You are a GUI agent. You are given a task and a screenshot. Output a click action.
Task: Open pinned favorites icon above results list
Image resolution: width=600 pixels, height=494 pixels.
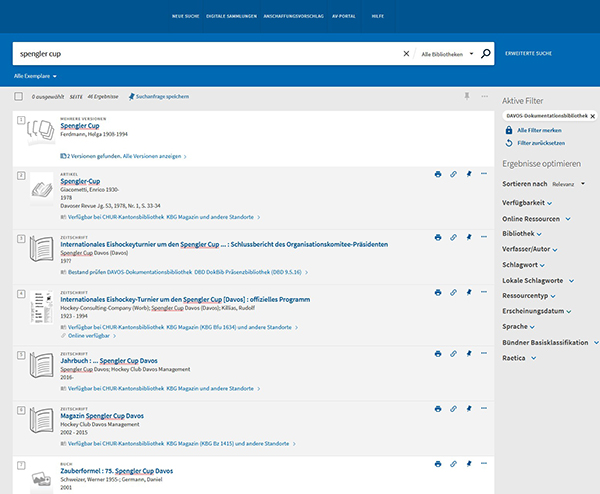pyautogui.click(x=466, y=96)
